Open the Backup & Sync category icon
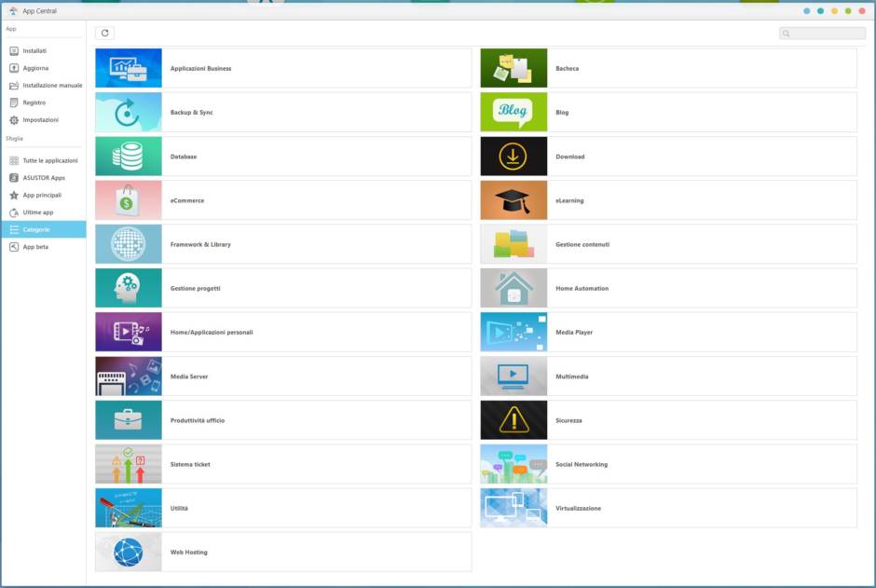Image resolution: width=876 pixels, height=588 pixels. pyautogui.click(x=128, y=113)
